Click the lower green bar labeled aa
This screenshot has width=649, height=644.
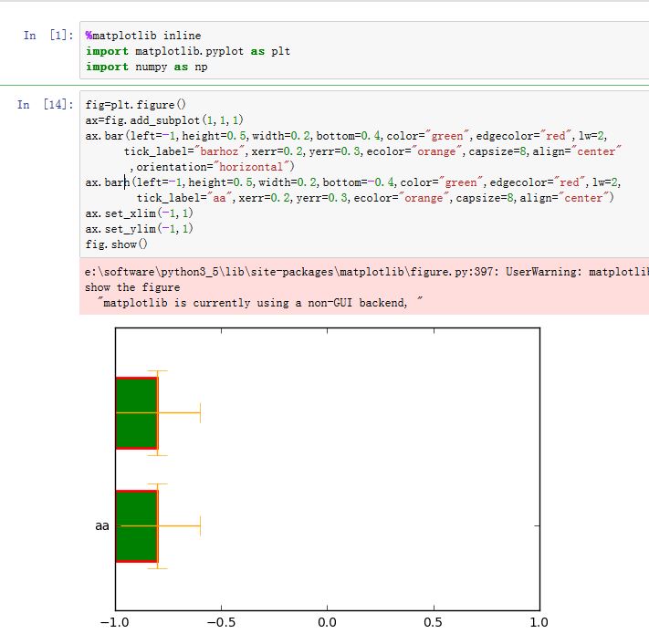tap(137, 526)
